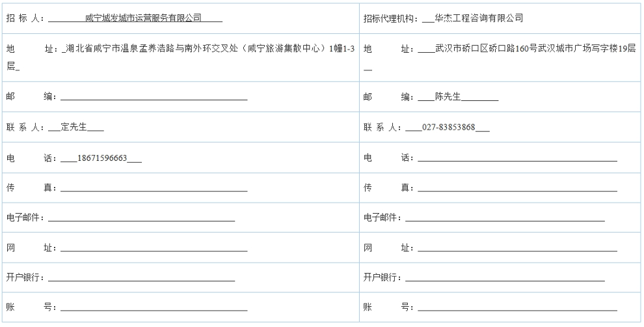The width and height of the screenshot is (644, 327).
Task: Click the agency's blank 账号 line
Action: [517, 308]
